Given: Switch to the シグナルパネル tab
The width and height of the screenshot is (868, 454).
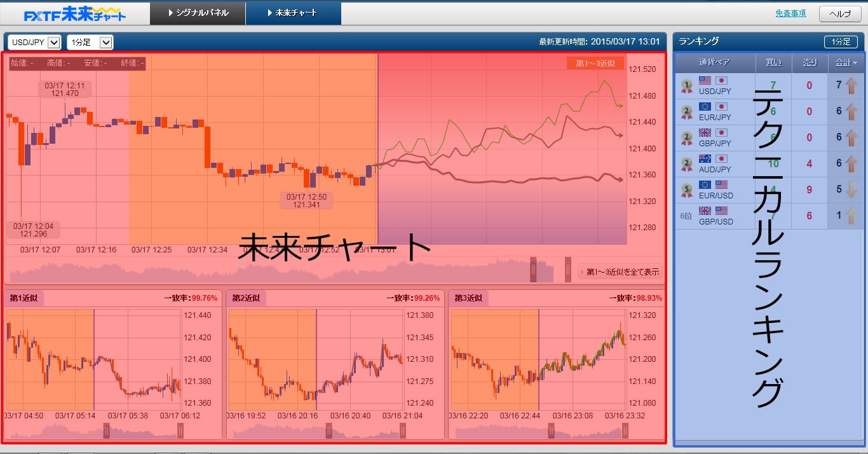Looking at the screenshot, I should (x=198, y=13).
